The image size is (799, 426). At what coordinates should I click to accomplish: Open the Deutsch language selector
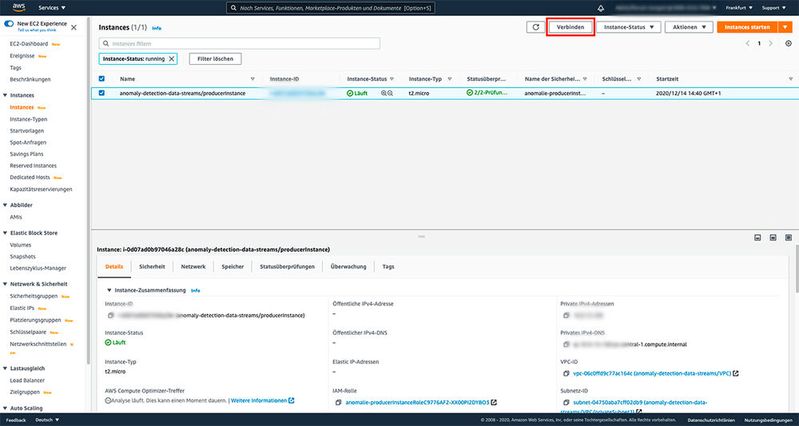pos(47,420)
